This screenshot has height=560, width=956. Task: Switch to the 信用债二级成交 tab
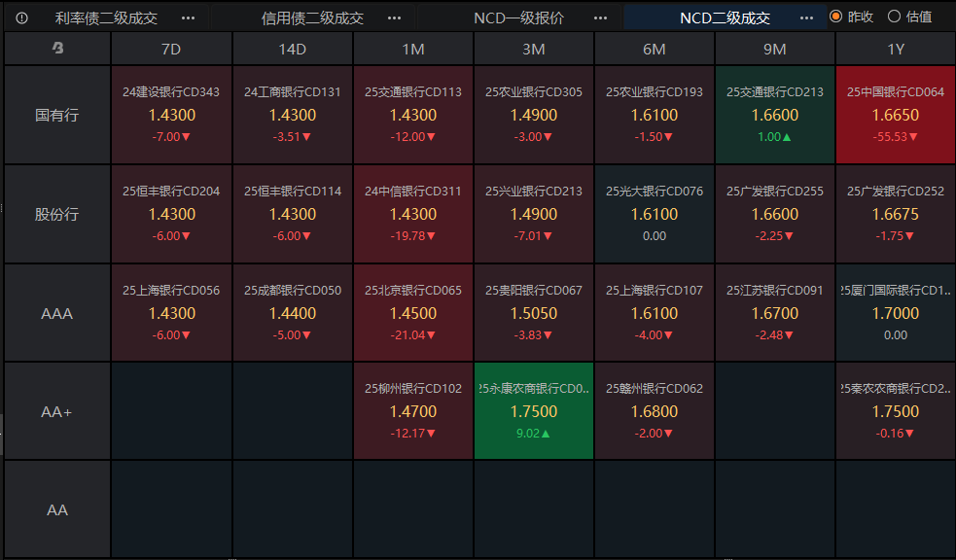pyautogui.click(x=312, y=18)
